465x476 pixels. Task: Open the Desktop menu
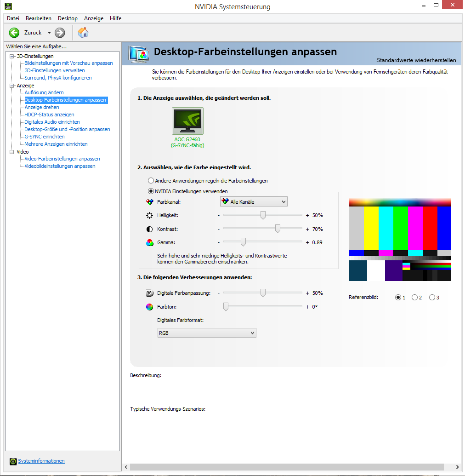[x=68, y=18]
